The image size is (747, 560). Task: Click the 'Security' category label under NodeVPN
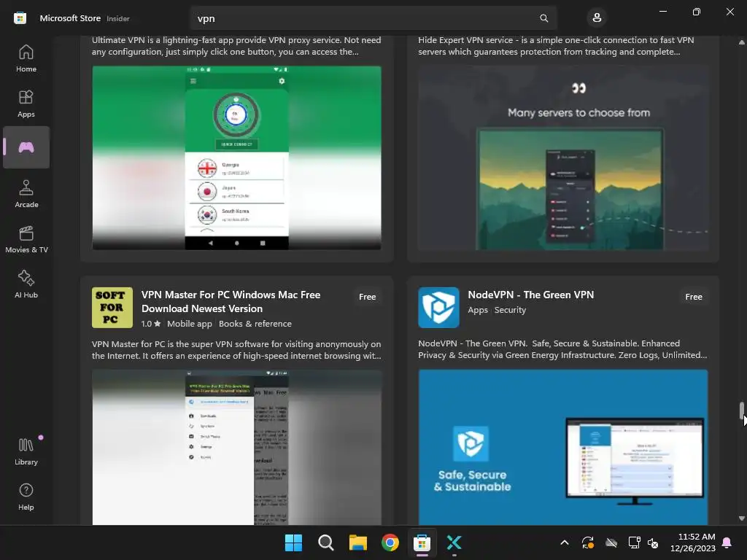(x=510, y=310)
